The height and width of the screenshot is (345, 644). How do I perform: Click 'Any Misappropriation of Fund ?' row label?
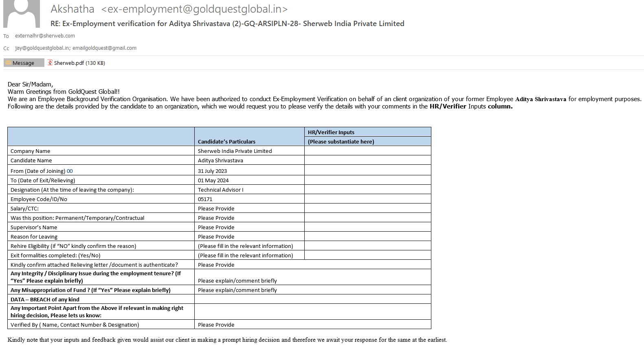[x=90, y=290]
